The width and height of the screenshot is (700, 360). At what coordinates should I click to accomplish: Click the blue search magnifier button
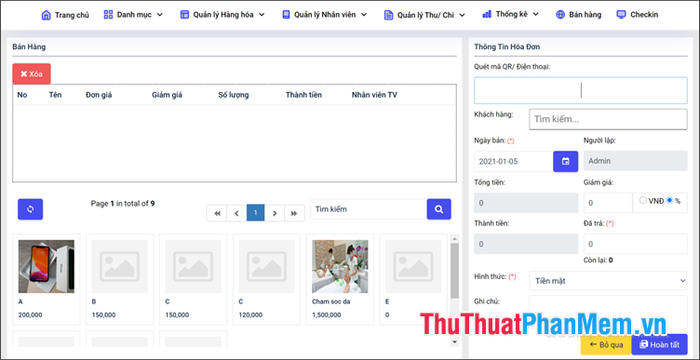coord(439,209)
